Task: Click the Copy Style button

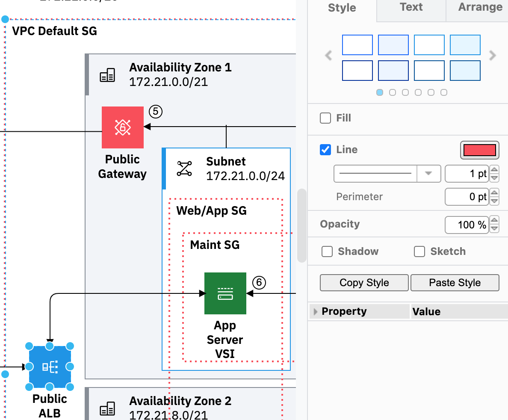Action: coord(364,283)
